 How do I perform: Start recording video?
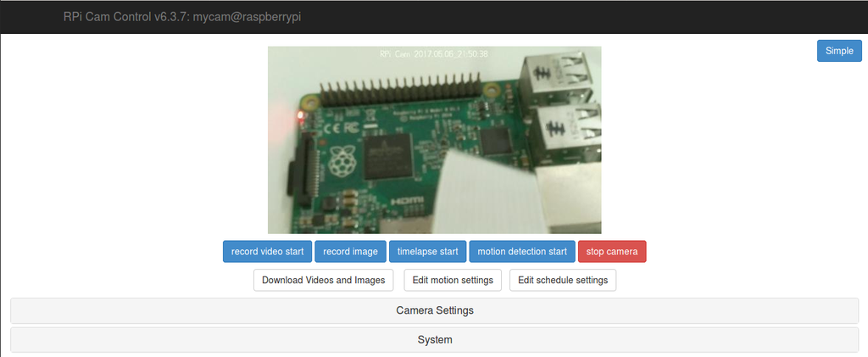pos(267,251)
